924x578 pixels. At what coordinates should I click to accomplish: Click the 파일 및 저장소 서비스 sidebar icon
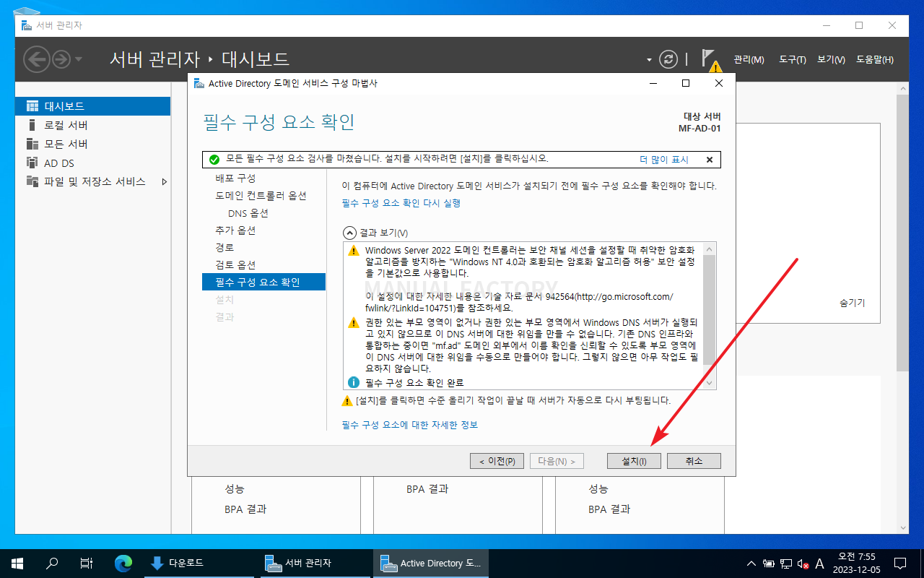pos(32,181)
